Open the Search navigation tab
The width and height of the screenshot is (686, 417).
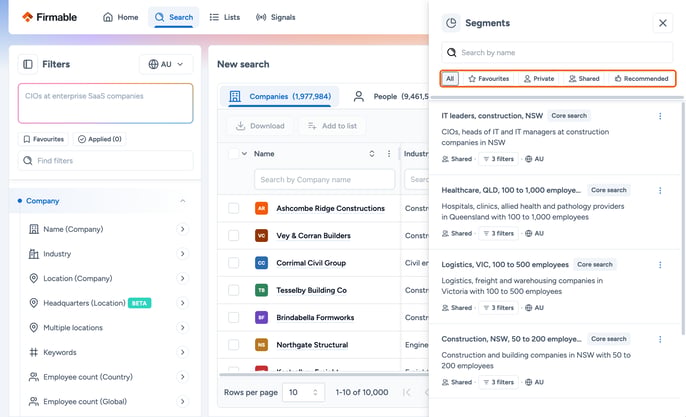click(x=174, y=17)
